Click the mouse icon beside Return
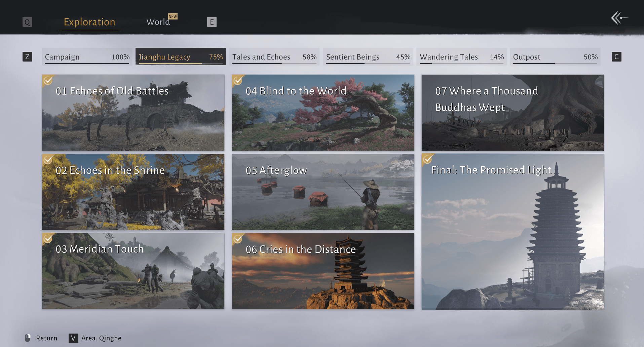The image size is (644, 347). point(28,338)
